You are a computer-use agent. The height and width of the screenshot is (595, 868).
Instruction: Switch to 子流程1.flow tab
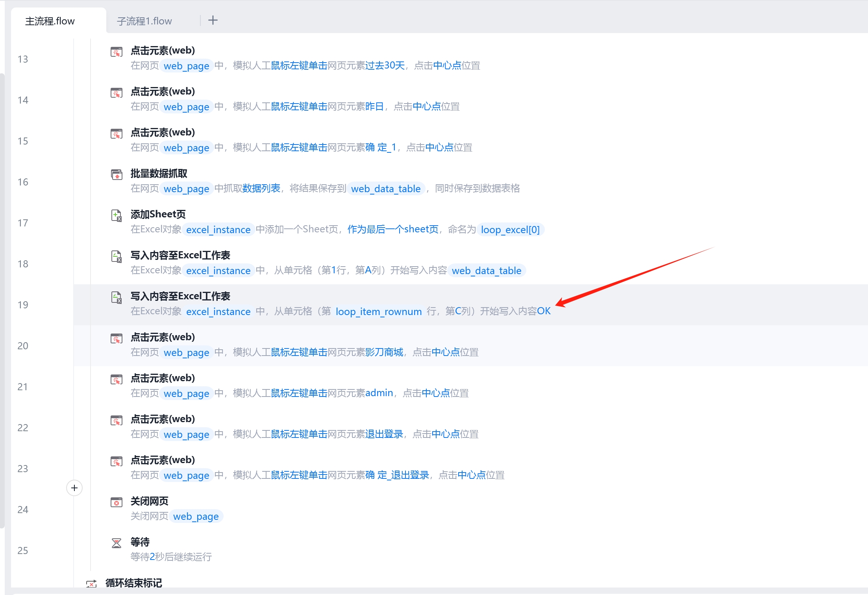pyautogui.click(x=144, y=21)
